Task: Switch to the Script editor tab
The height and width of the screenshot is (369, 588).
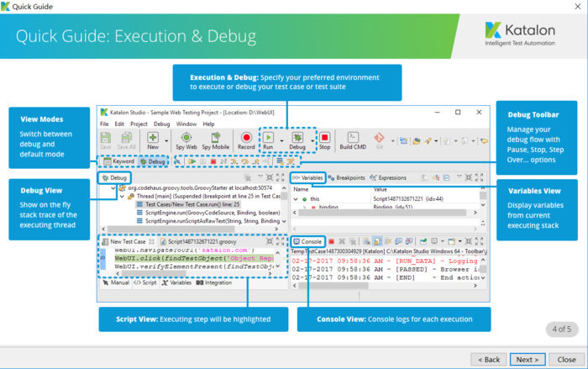Action: pos(145,282)
